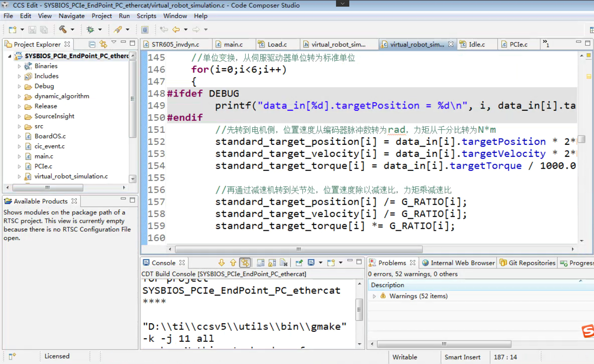Viewport: 594px width, 364px height.
Task: Expand the dynamic_algorithm folder
Action: 19,96
